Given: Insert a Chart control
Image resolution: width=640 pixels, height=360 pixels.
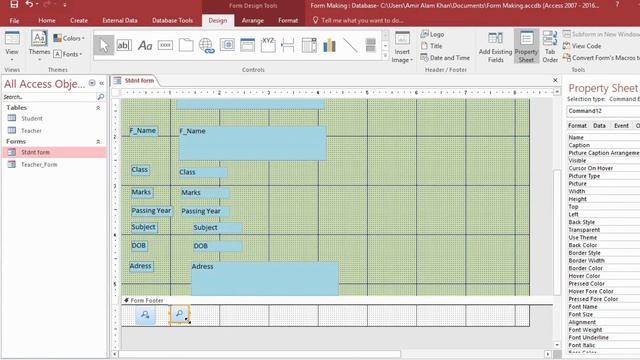Looking at the screenshot, I should (x=329, y=45).
